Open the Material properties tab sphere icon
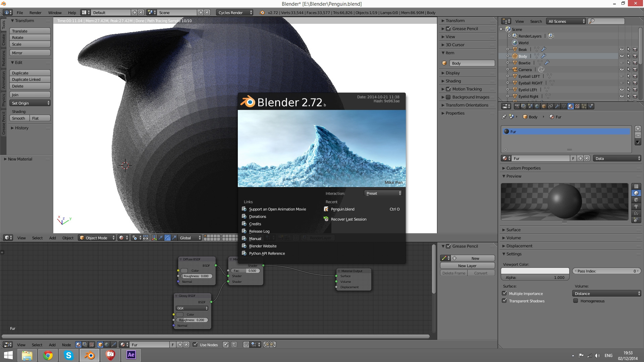The image size is (644, 362). click(x=571, y=106)
